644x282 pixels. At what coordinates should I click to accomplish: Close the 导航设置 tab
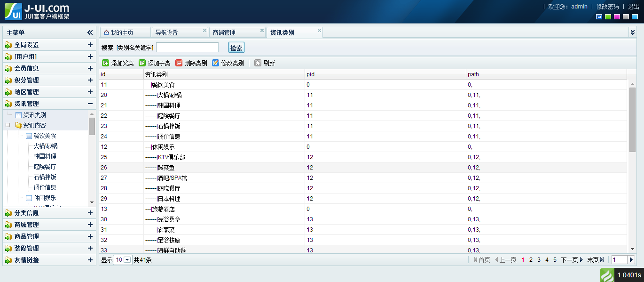pos(204,31)
